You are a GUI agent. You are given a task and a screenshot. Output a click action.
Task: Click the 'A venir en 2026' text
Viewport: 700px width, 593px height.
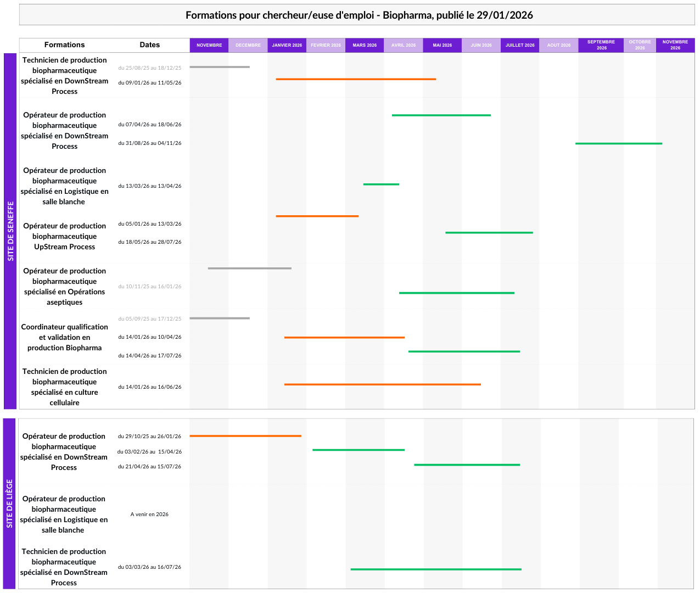tap(149, 514)
